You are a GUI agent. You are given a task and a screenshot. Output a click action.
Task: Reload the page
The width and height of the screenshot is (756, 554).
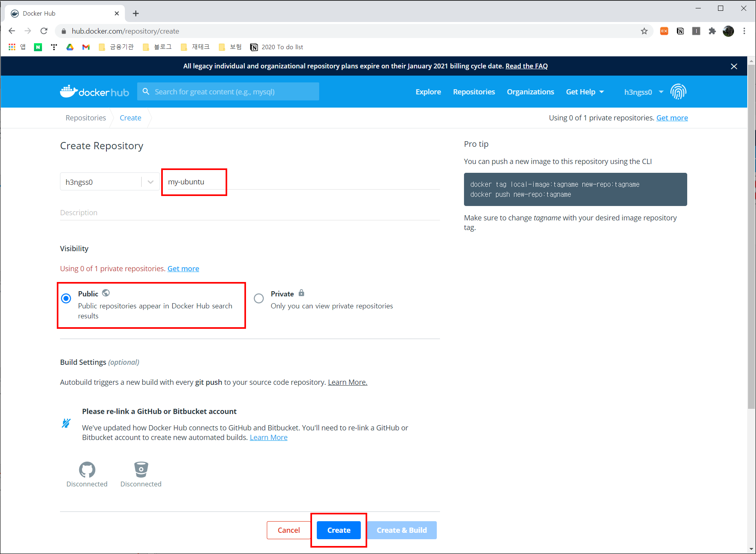44,31
